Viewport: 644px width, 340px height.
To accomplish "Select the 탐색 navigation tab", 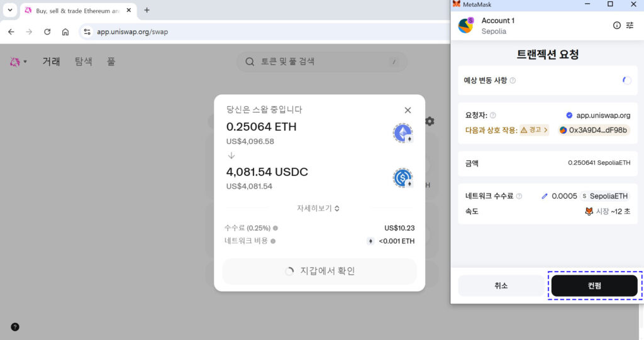I will coord(84,62).
